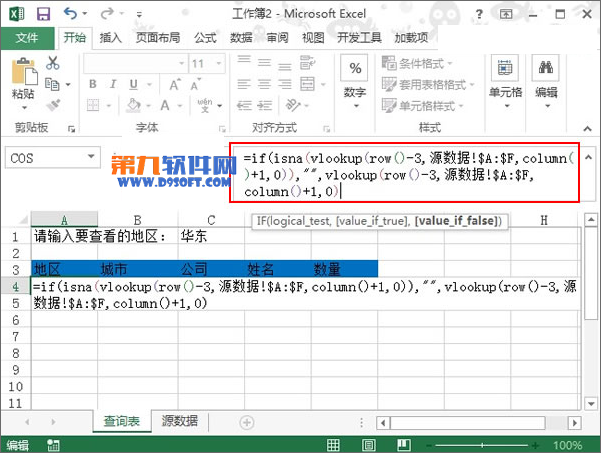Switch to the 插入 ribbon tab
Screen dimensions: 601x453
(110, 38)
